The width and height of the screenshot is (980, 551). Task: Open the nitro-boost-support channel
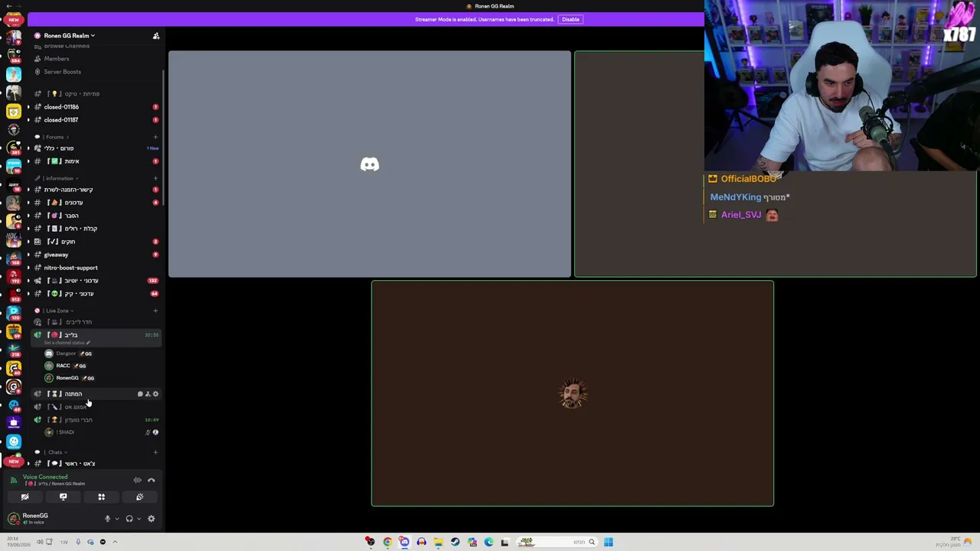coord(70,268)
